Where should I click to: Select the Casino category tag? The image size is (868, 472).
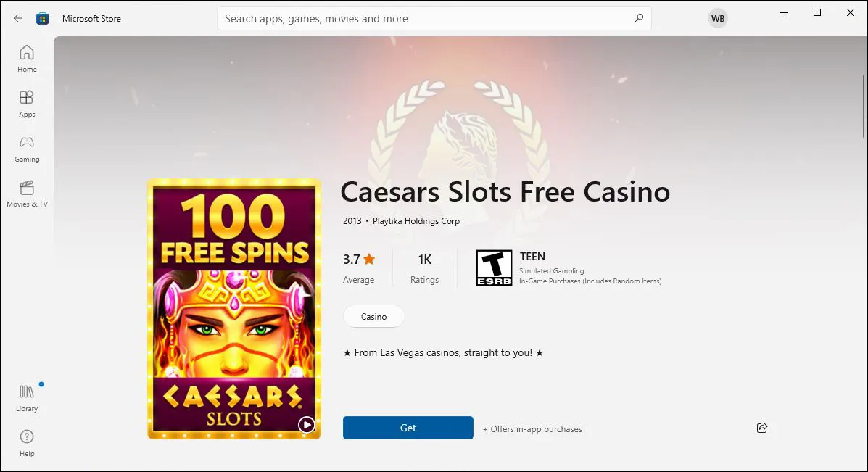click(x=373, y=316)
